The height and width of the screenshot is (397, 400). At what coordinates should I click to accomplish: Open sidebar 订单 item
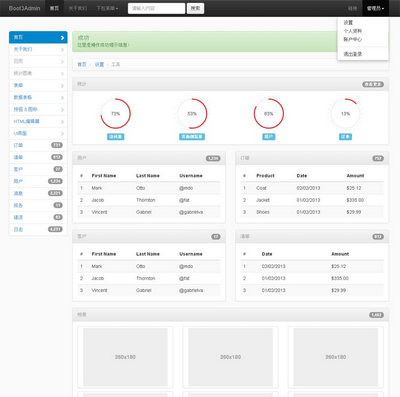click(38, 145)
